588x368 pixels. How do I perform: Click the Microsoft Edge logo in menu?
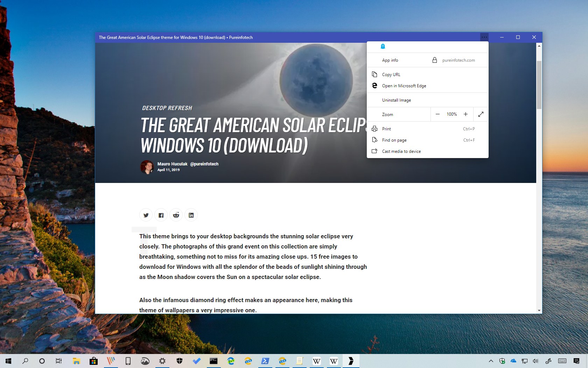point(374,86)
